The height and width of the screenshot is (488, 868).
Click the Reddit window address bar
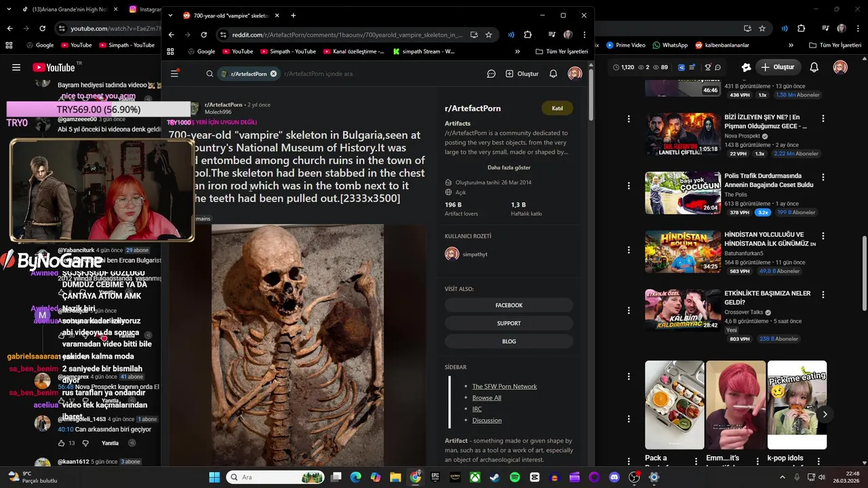346,35
